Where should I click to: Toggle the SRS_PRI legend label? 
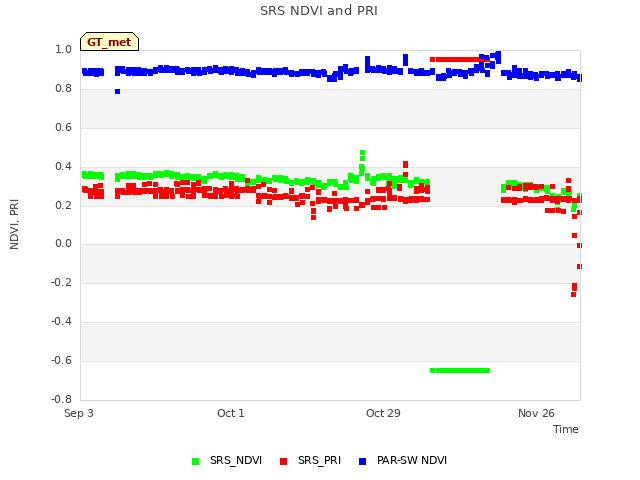pyautogui.click(x=319, y=460)
